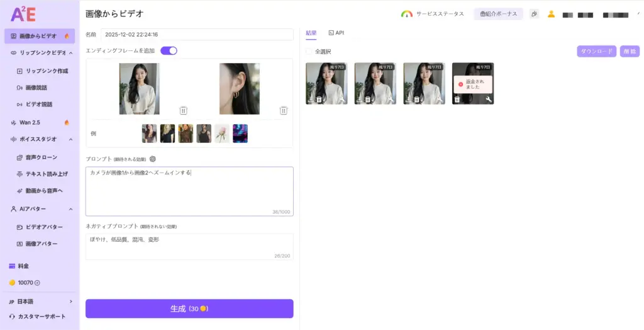Toggle エンディングフレームを追加 switch off

tap(169, 50)
